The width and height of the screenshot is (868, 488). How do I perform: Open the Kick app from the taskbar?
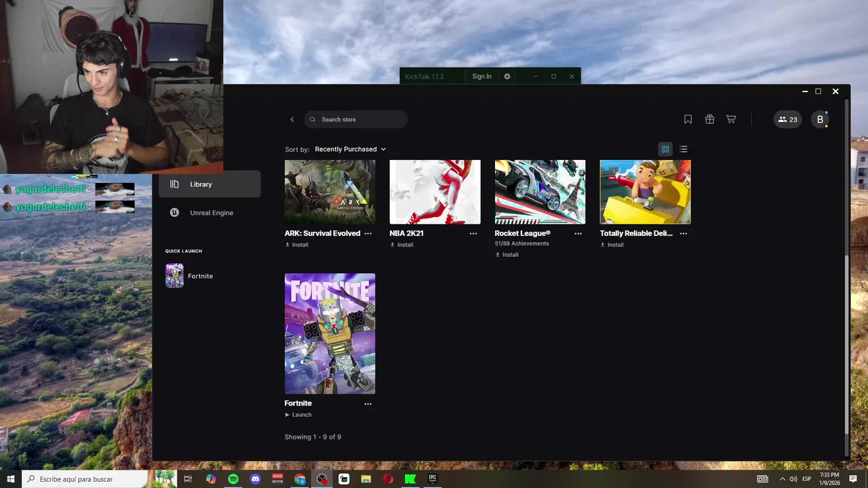pos(410,479)
